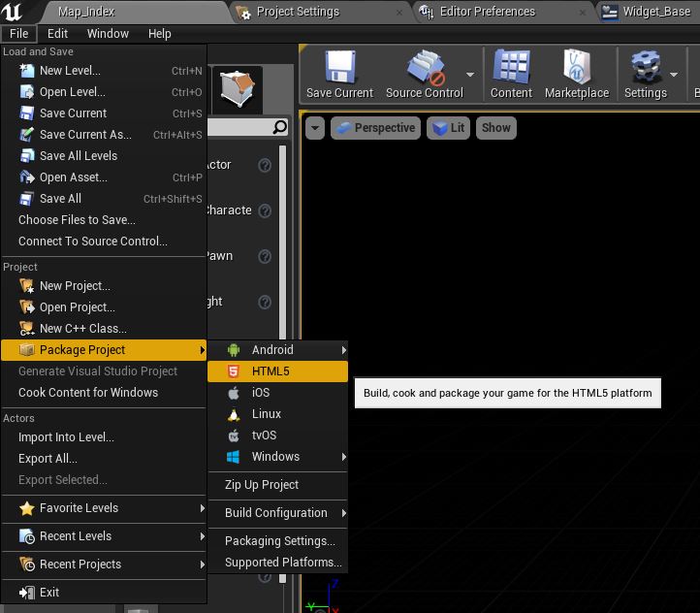Click help icon beside Pawn entry

[x=265, y=256]
